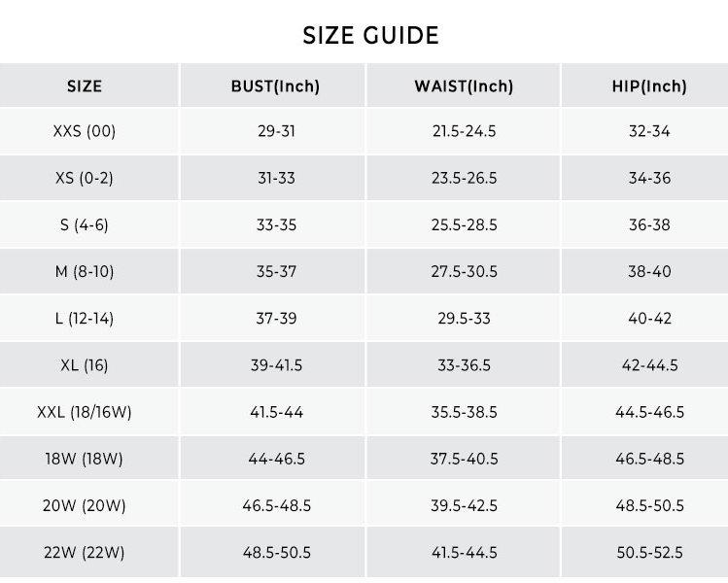Click the HIP(Inch) column header
Screen dimensions: 728x583
tap(649, 86)
